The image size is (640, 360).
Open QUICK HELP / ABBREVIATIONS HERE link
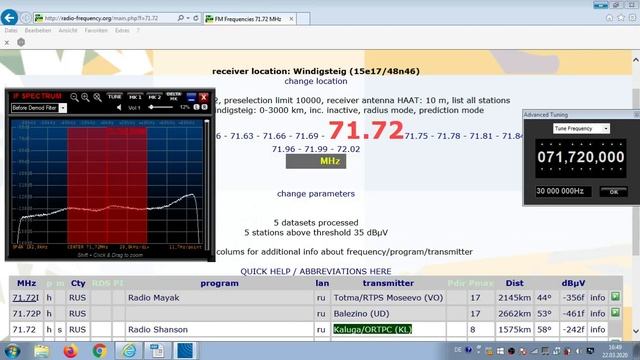coord(316,271)
